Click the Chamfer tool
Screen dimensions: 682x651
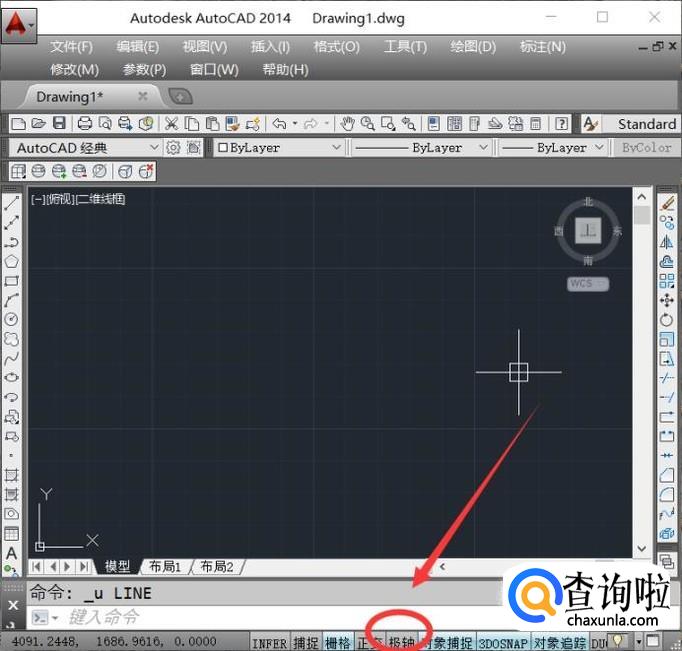666,475
